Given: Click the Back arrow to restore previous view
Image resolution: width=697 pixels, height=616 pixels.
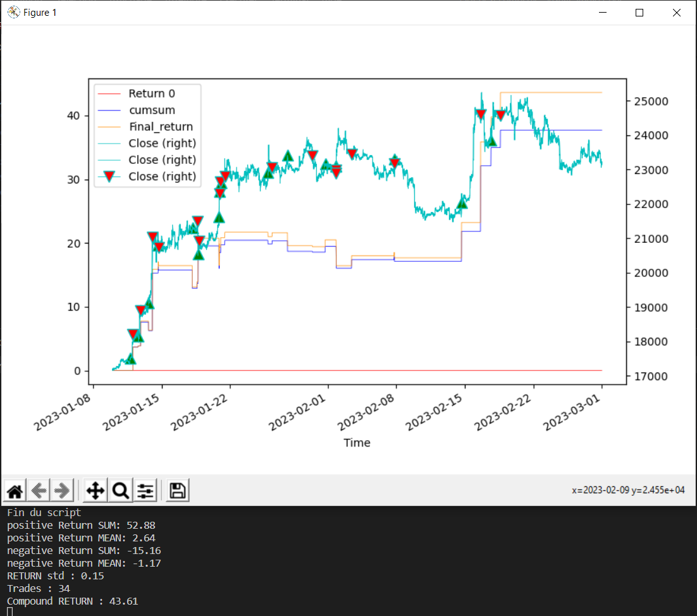Looking at the screenshot, I should [x=38, y=490].
